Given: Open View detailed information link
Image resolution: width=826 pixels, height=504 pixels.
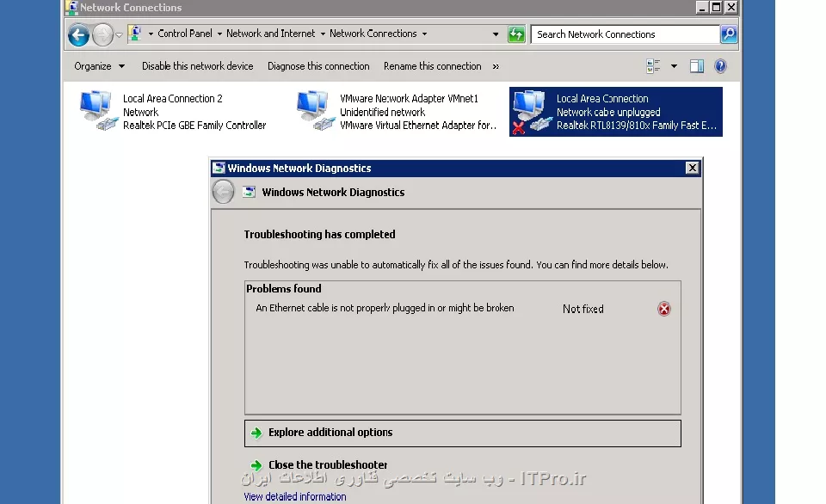Looking at the screenshot, I should click(295, 496).
